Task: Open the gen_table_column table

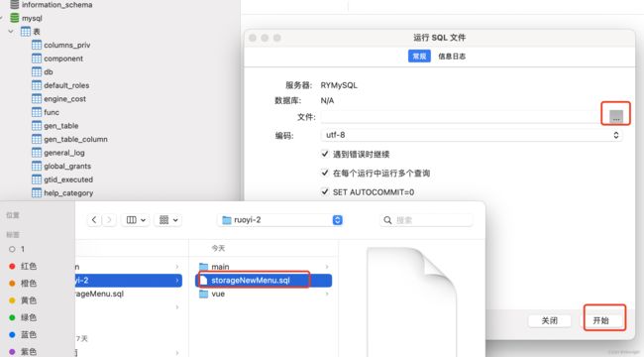Action: point(75,139)
